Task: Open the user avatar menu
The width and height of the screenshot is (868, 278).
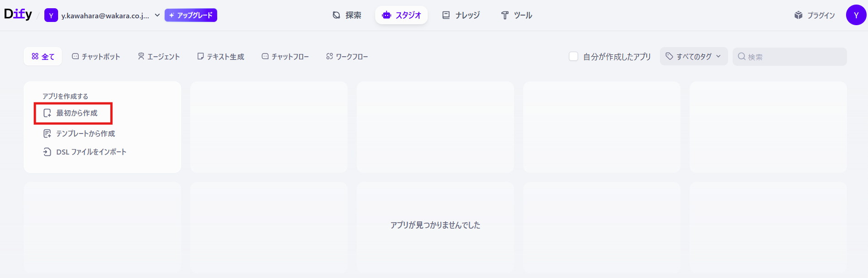Action: pos(856,15)
